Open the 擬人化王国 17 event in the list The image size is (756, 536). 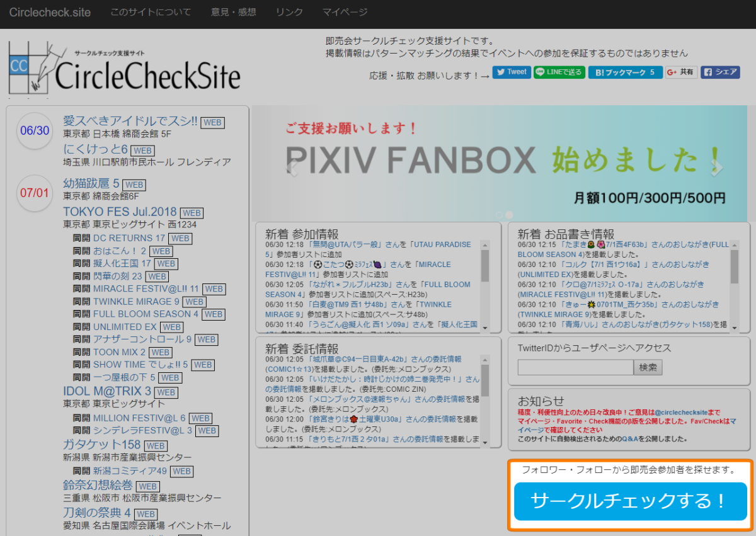pyautogui.click(x=122, y=263)
